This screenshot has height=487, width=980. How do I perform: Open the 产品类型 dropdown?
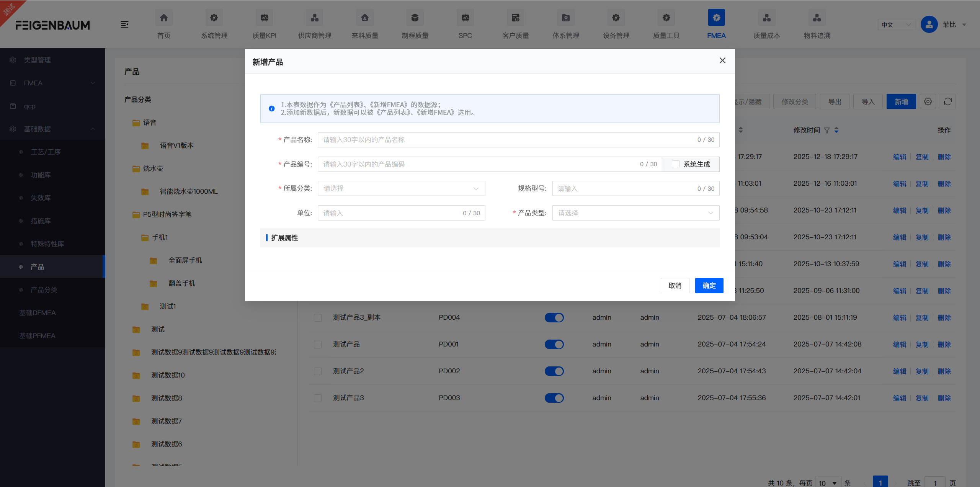(635, 213)
